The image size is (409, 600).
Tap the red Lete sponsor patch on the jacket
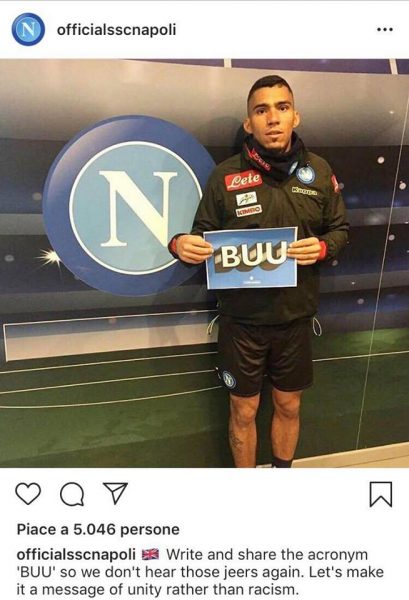pyautogui.click(x=243, y=180)
